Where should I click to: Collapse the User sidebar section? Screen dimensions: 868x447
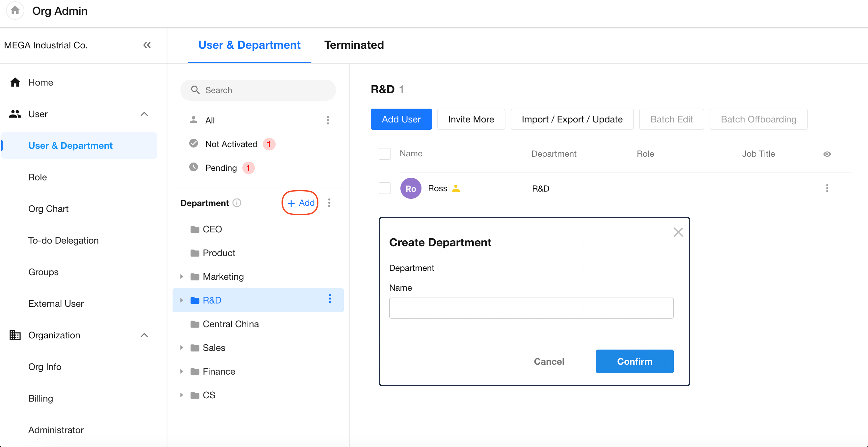click(x=144, y=114)
